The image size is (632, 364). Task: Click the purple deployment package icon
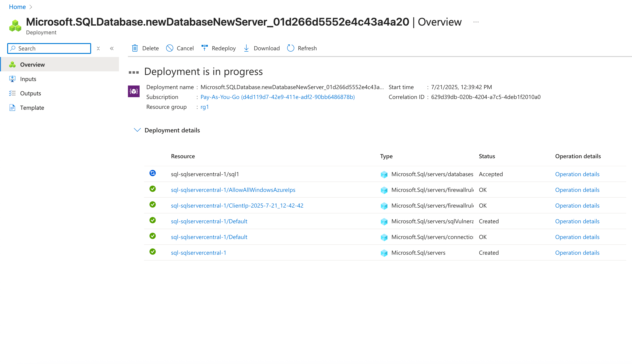point(134,91)
